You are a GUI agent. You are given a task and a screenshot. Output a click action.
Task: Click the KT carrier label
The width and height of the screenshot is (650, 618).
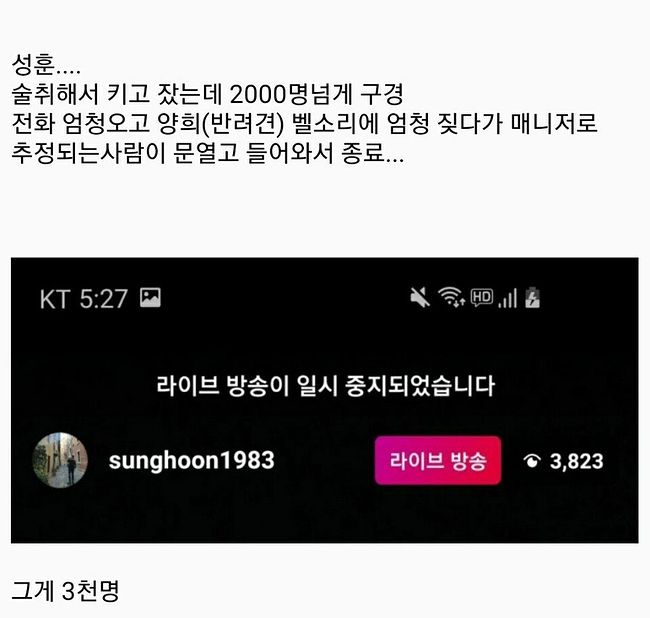click(55, 299)
